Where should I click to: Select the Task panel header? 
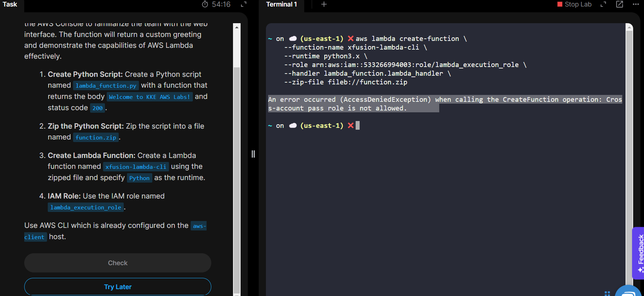click(x=10, y=4)
